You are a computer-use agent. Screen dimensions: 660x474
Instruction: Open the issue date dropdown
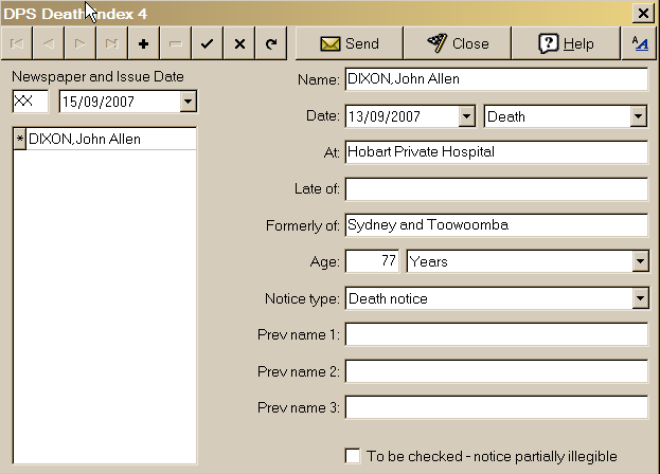coord(187,101)
